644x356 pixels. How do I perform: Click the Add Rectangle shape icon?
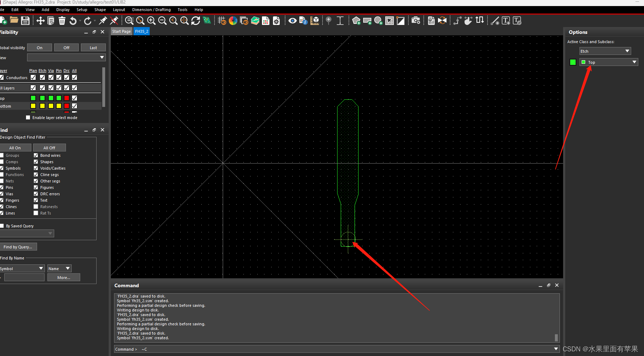click(x=367, y=21)
